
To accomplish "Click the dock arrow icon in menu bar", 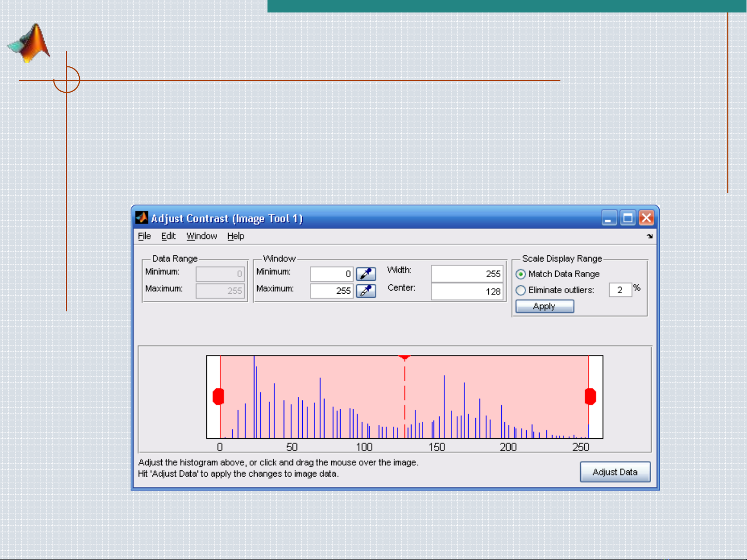I will pos(650,236).
